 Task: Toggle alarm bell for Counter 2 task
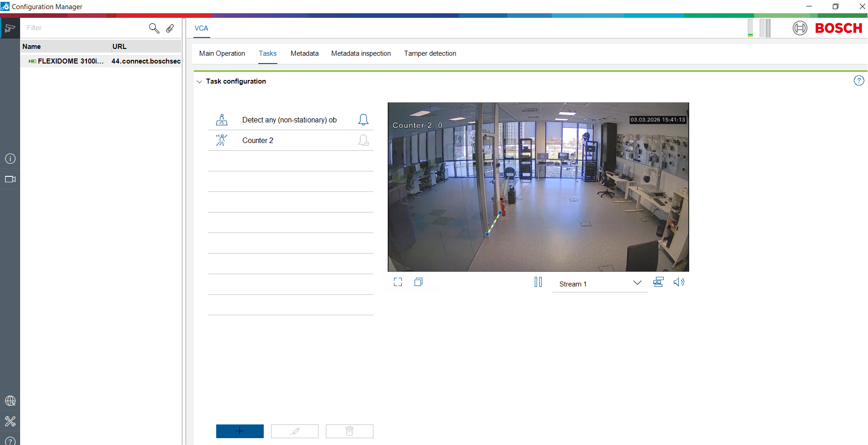(x=363, y=140)
